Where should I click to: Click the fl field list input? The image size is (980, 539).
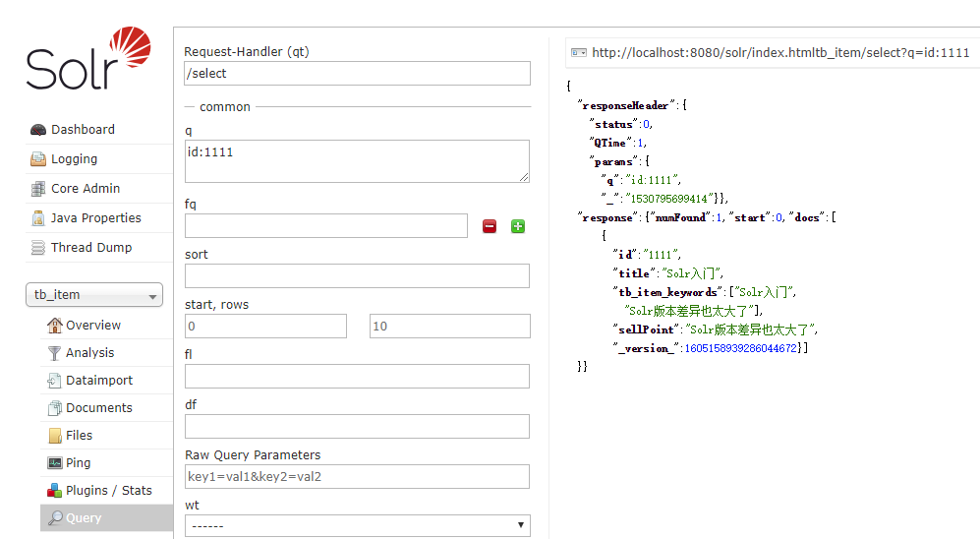pos(358,376)
